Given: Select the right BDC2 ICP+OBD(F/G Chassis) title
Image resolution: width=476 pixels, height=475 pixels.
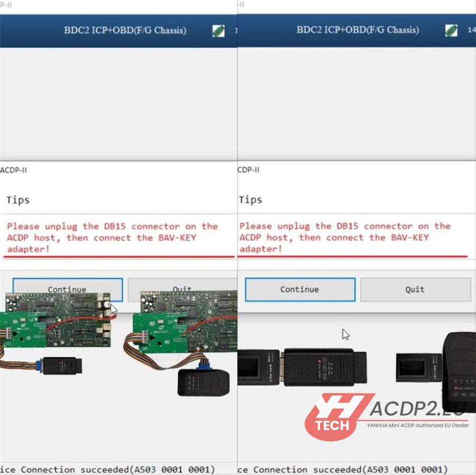Looking at the screenshot, I should pyautogui.click(x=358, y=30).
